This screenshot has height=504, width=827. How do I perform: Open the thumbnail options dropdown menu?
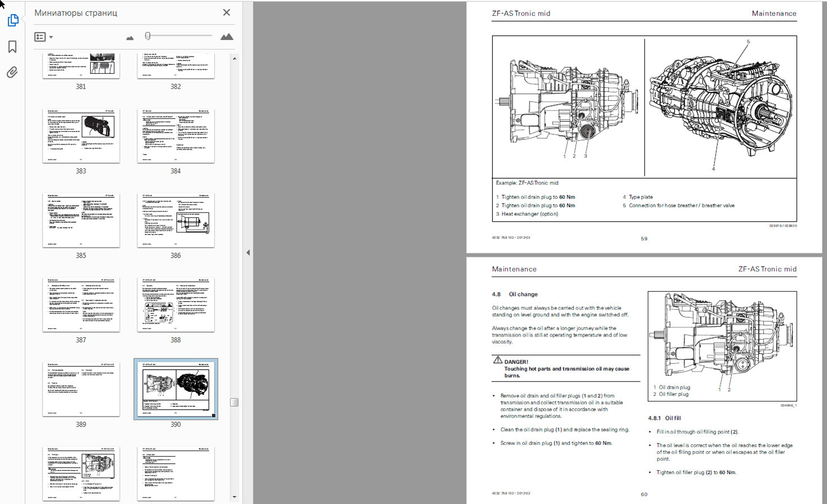44,37
